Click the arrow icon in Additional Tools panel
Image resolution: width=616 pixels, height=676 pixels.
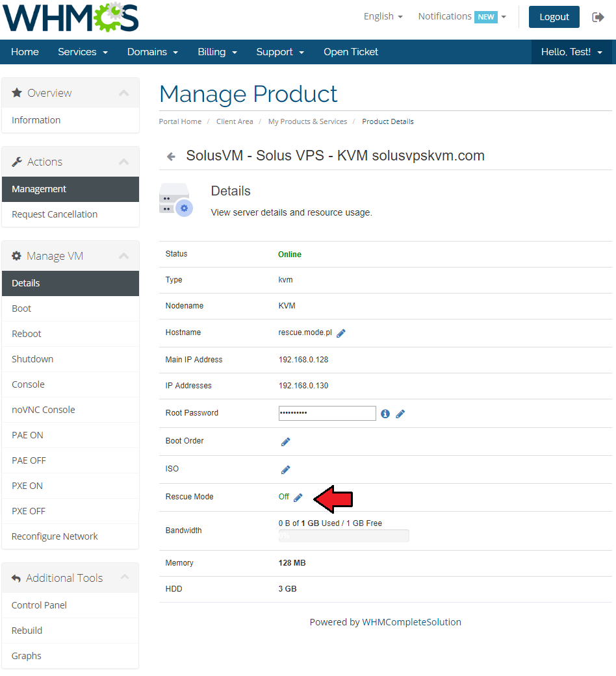click(16, 578)
